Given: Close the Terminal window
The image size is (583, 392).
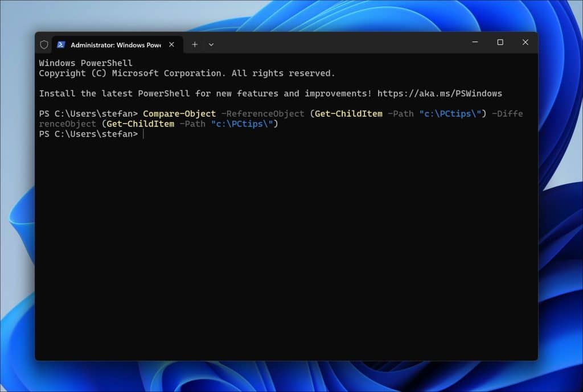Looking at the screenshot, I should [x=525, y=42].
